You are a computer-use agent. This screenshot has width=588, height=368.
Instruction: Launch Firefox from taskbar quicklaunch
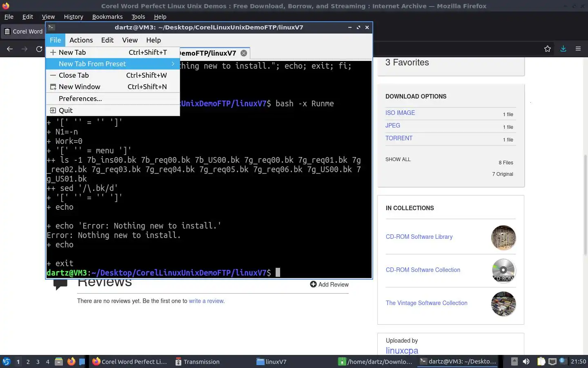coord(71,361)
